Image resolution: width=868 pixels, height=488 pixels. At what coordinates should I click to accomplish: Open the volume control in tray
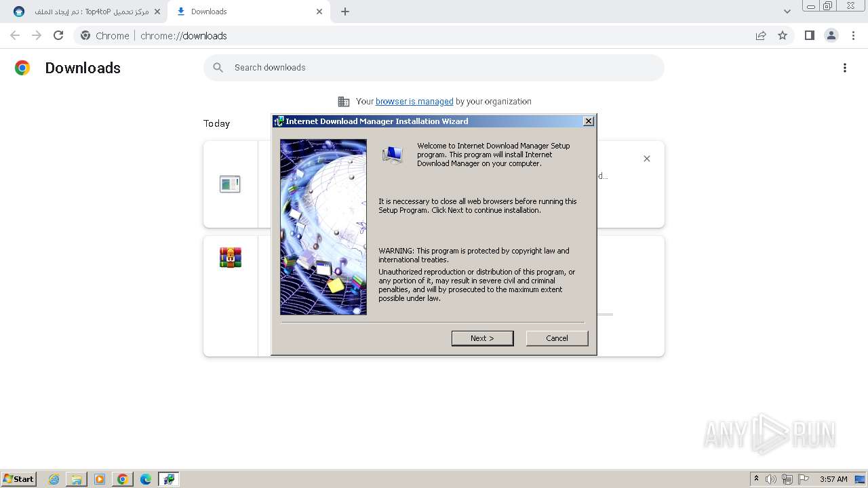click(771, 479)
